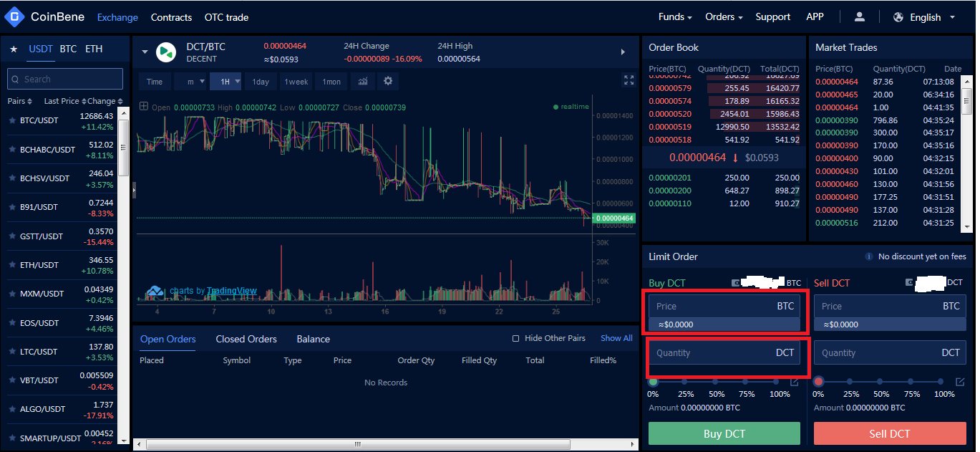The height and width of the screenshot is (452, 980).
Task: Open the APP page
Action: tap(815, 16)
